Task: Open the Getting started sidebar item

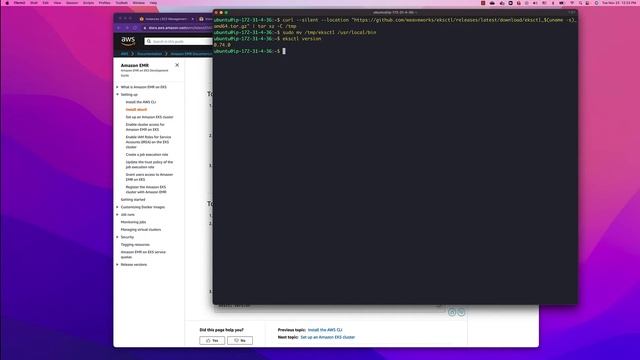Action: [133, 200]
